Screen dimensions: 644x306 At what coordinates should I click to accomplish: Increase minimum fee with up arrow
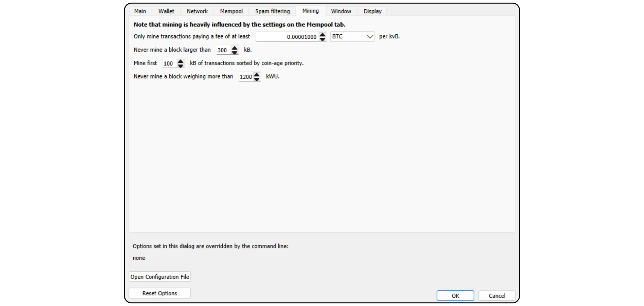coord(322,35)
